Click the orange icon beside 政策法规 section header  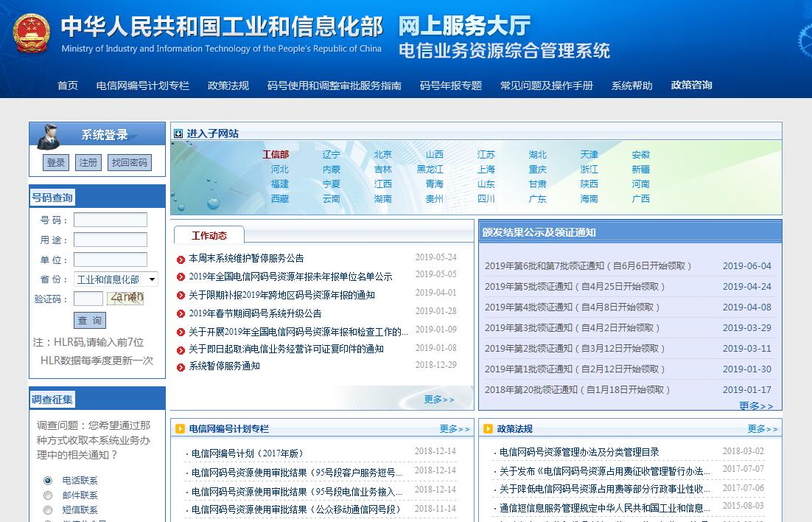[x=488, y=429]
